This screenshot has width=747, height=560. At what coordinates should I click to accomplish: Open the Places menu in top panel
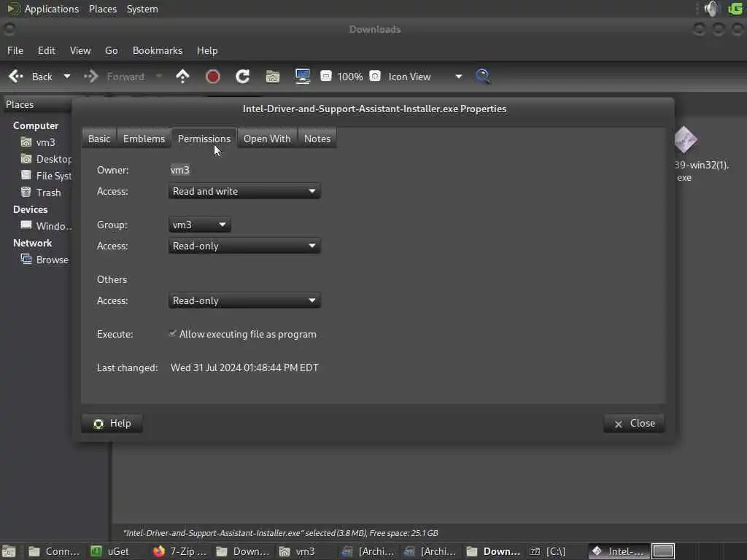tap(102, 9)
